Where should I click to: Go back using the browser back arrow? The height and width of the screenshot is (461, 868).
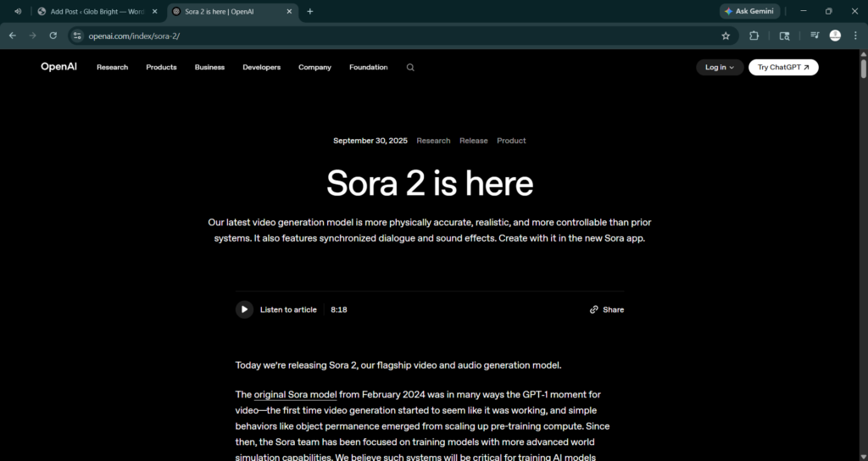click(x=13, y=36)
